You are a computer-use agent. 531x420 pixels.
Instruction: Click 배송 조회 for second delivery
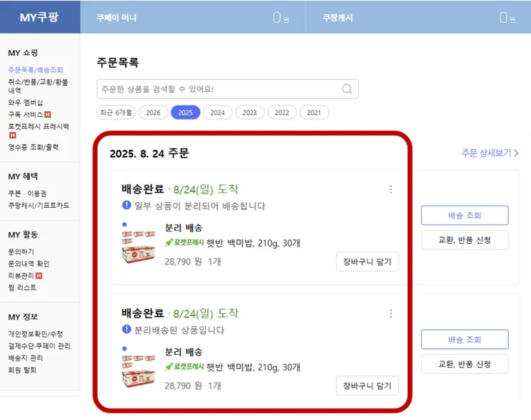465,339
